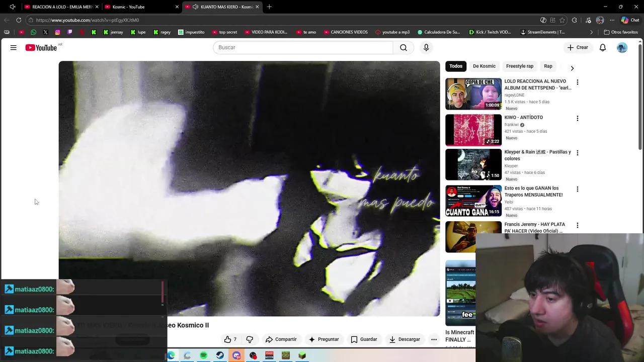The image size is (644, 362).
Task: Open the Twitch bookmark icon
Action: coord(69,32)
